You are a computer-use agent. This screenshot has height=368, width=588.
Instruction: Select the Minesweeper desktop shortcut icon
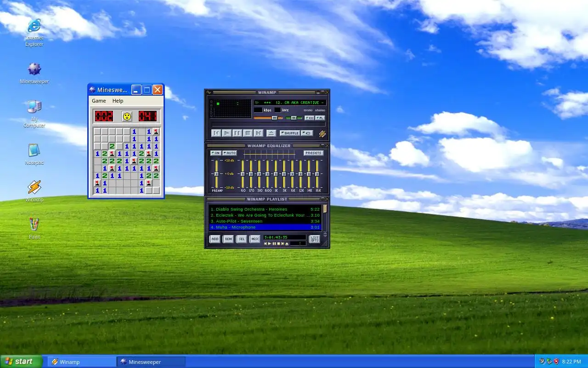(34, 69)
